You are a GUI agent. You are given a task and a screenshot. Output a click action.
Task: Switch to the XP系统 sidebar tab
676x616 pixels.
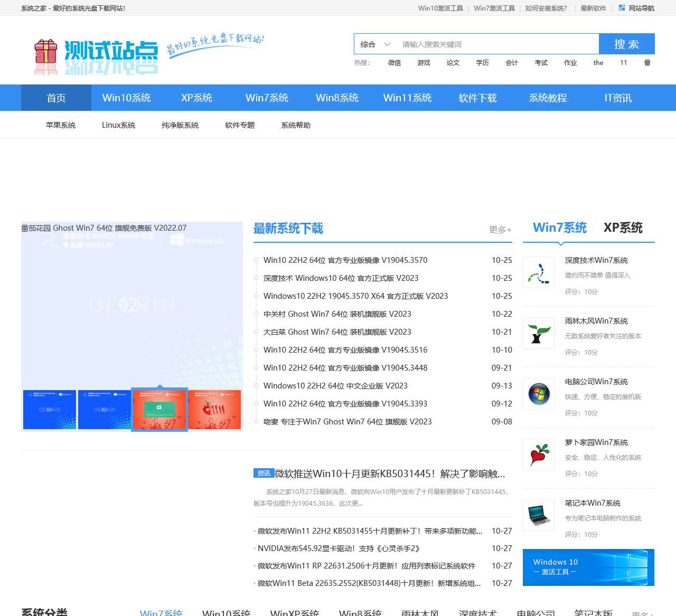[623, 228]
